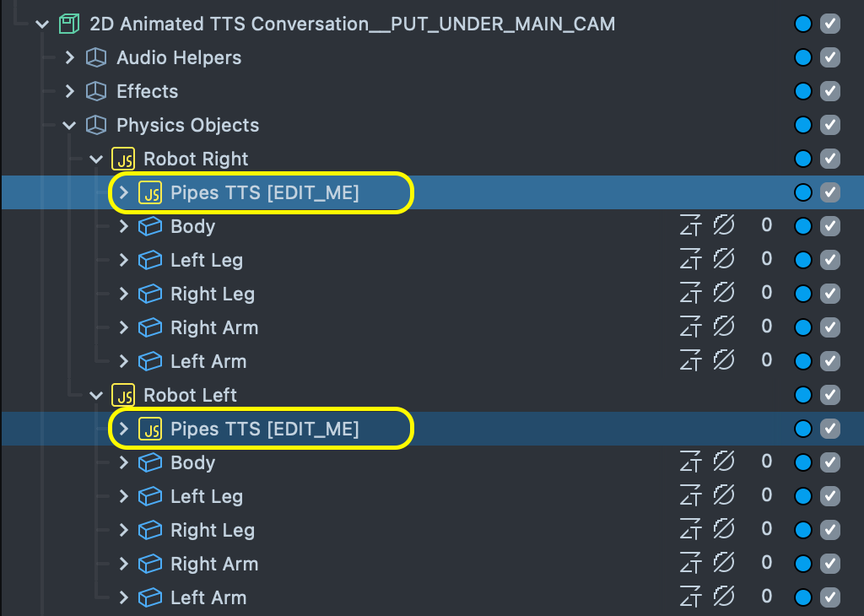Expand Pipes TTS [EDIT_ME] under Robot Right
The image size is (864, 616).
[x=124, y=192]
